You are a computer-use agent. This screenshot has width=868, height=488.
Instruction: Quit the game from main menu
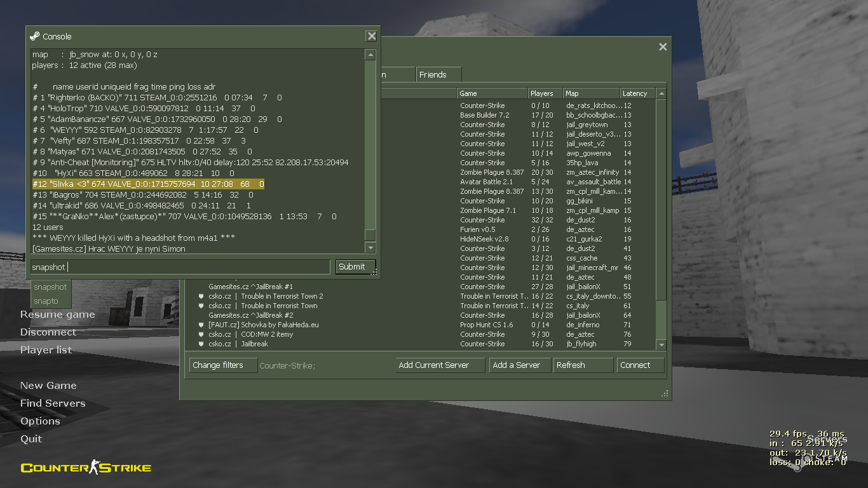tap(31, 439)
